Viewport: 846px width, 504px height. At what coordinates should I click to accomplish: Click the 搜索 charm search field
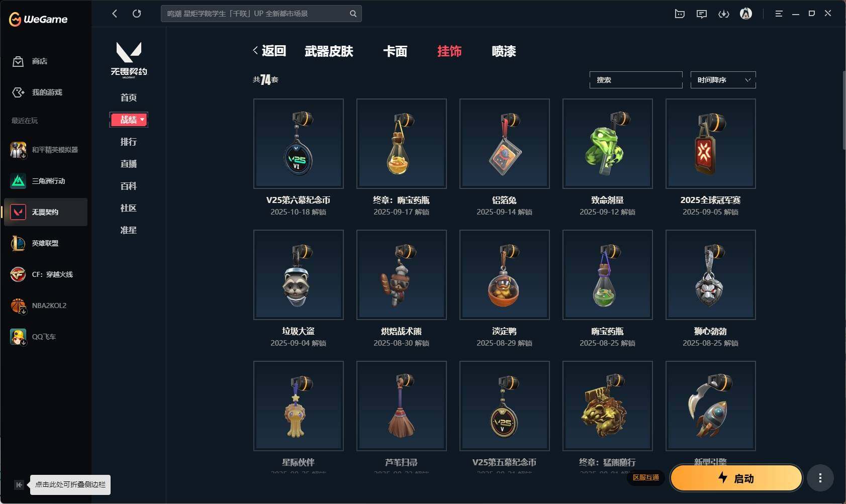(636, 80)
